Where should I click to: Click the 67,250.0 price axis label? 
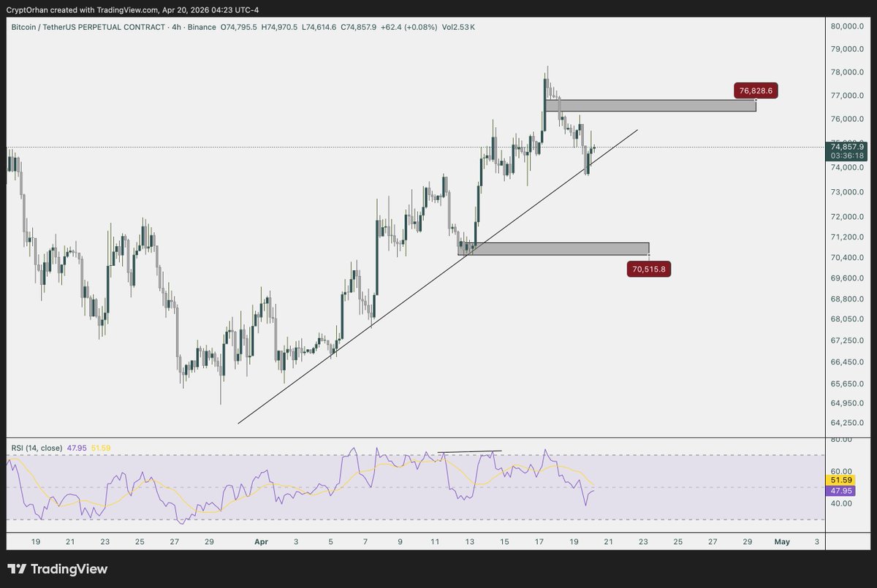[x=848, y=341]
